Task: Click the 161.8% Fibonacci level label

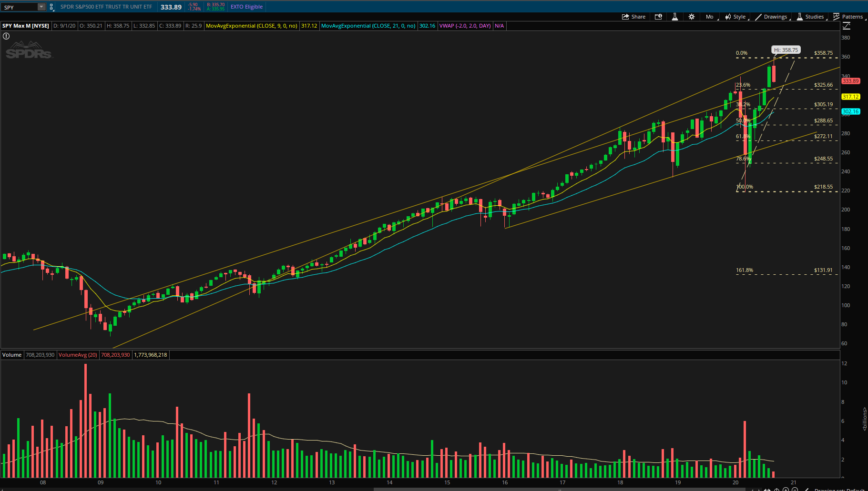Action: (745, 270)
